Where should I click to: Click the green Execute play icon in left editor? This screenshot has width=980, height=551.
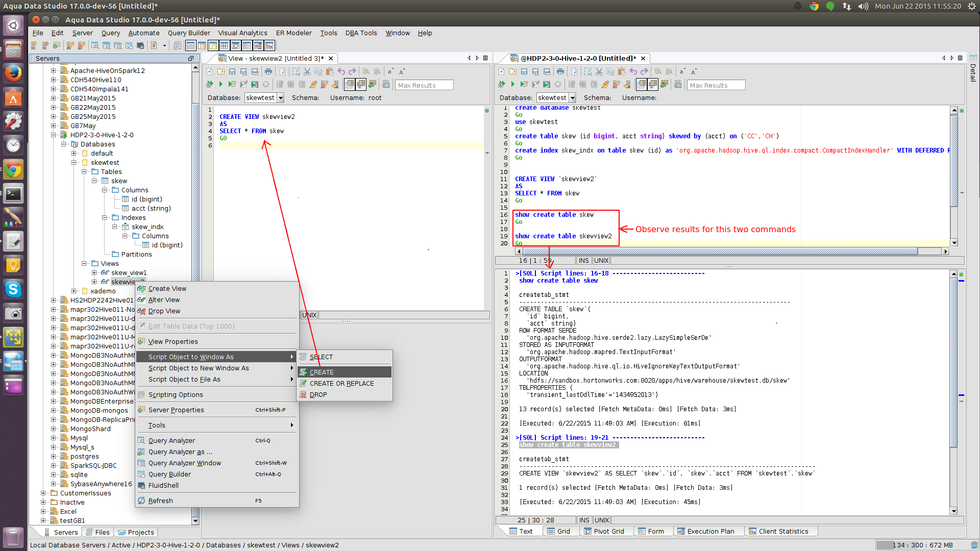point(220,85)
